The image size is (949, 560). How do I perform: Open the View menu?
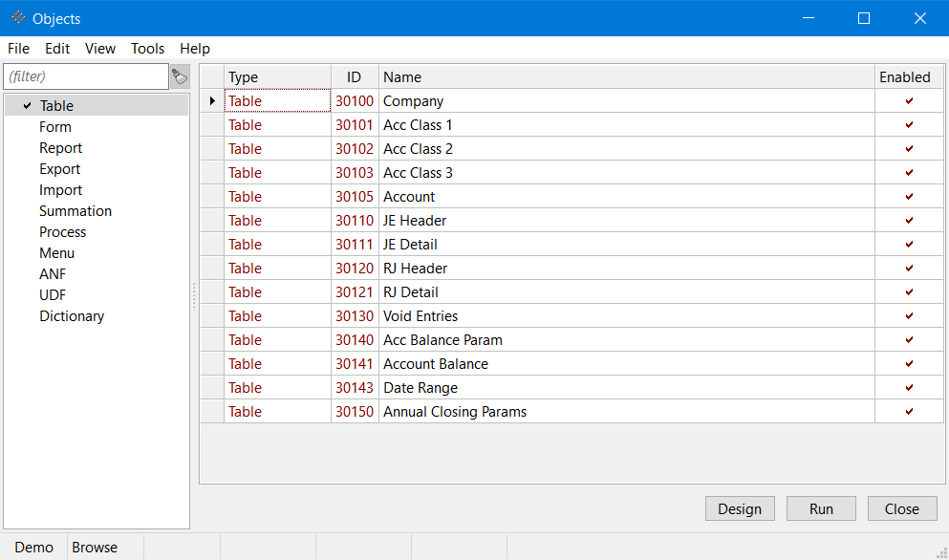(x=99, y=49)
